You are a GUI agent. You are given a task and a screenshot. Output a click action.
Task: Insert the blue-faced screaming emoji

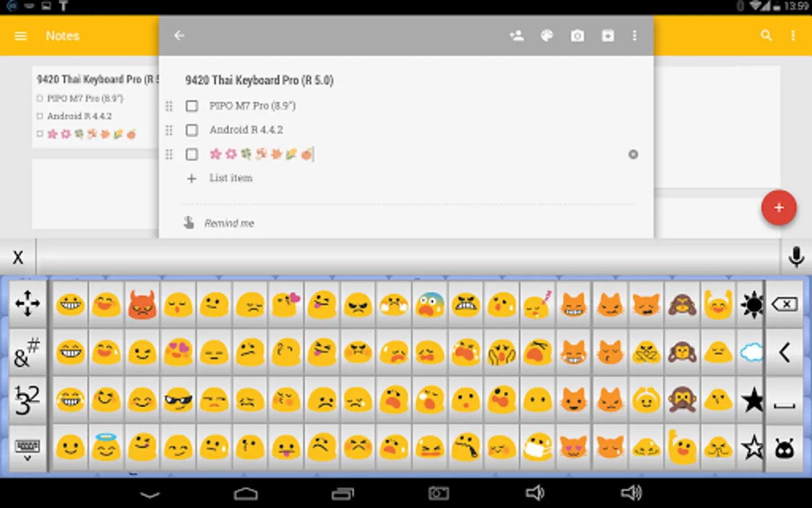click(430, 305)
